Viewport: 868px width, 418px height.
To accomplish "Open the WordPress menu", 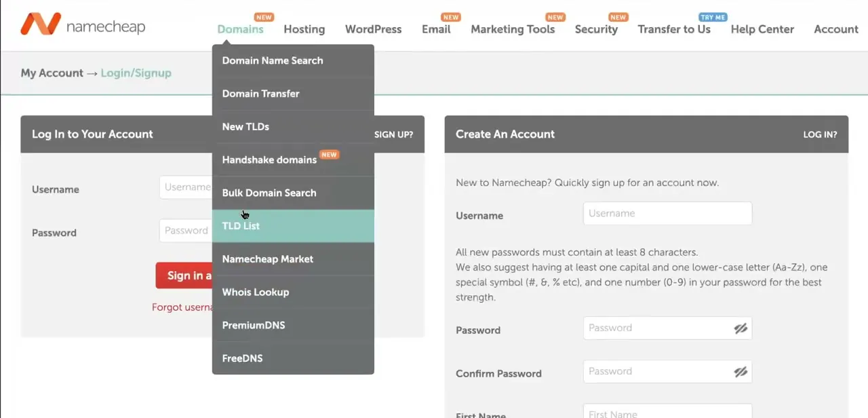I will click(x=373, y=29).
